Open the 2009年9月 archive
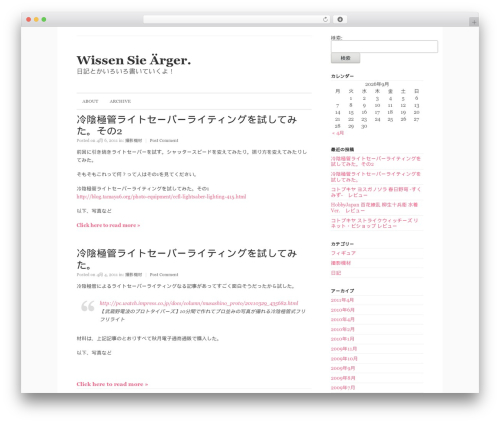Screen dimensions: 500x423 (343, 368)
